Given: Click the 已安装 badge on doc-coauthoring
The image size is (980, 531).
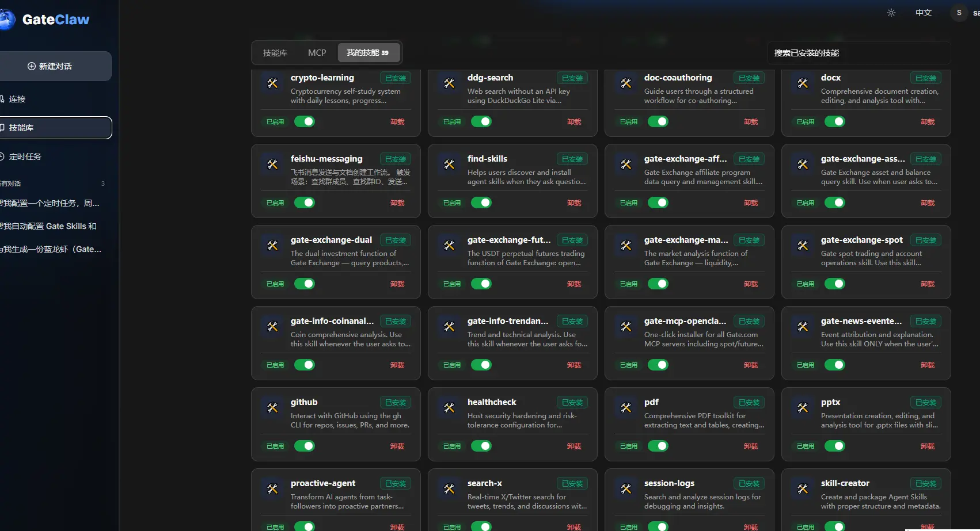Looking at the screenshot, I should click(749, 78).
